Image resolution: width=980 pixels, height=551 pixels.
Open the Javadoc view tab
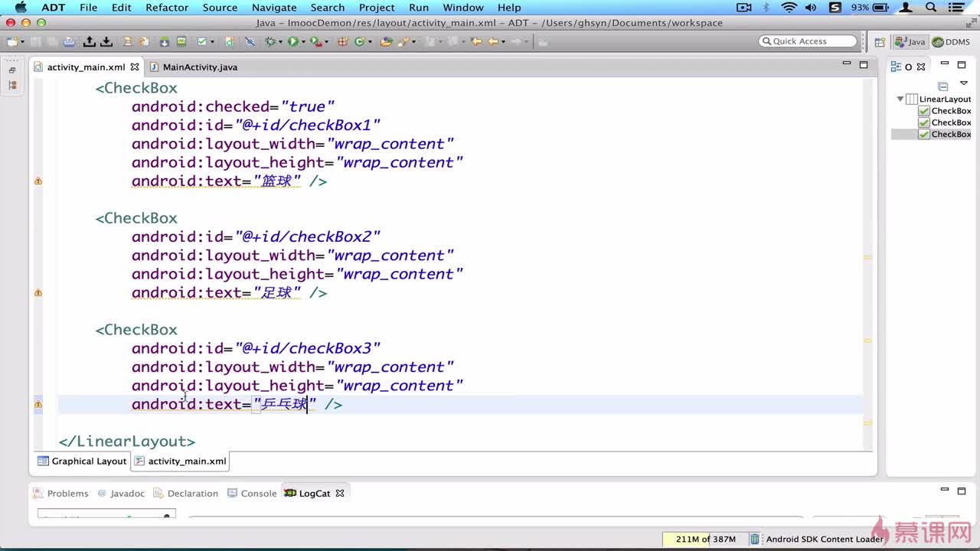[121, 494]
